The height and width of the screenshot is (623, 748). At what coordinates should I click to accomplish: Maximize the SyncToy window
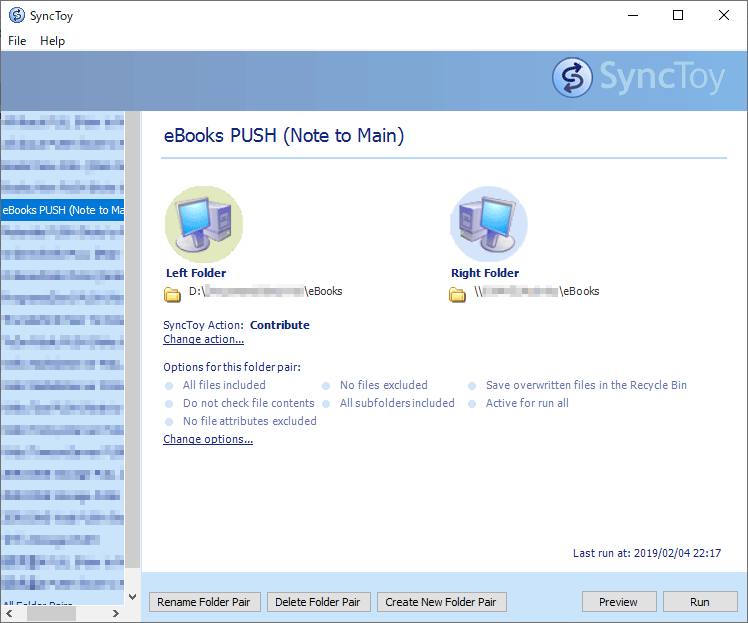(x=678, y=16)
